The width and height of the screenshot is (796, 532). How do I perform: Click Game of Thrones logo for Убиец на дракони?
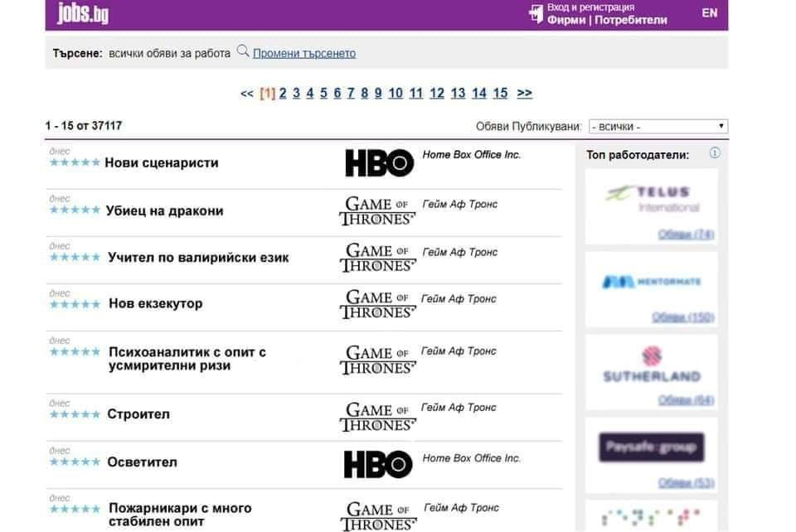pos(377,211)
